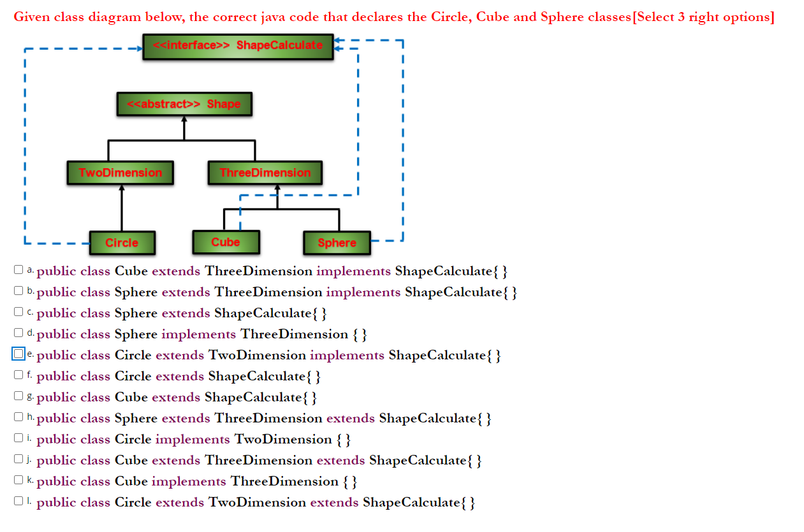
Task: Select option g Cube extends ShapeCalculate
Action: coord(18,396)
